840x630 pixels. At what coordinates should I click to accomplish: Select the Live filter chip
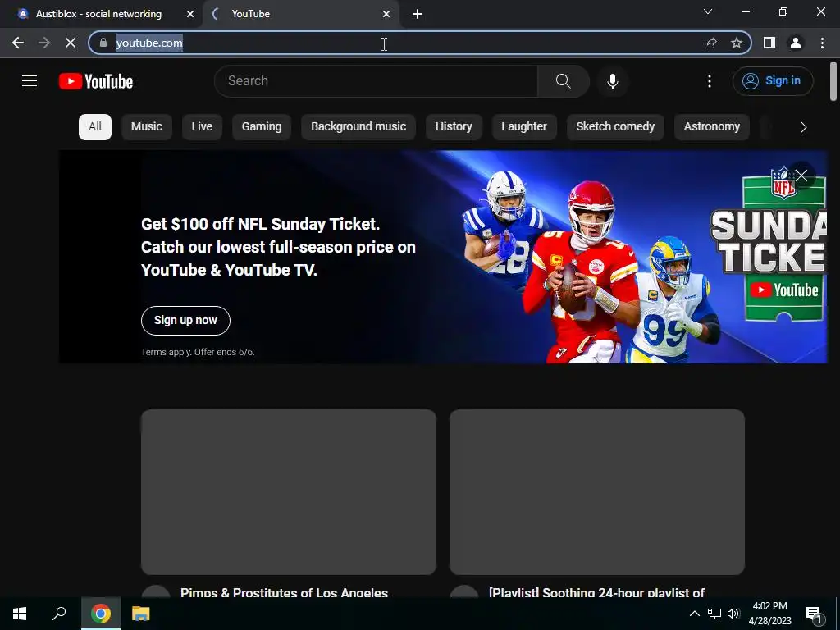[202, 127]
